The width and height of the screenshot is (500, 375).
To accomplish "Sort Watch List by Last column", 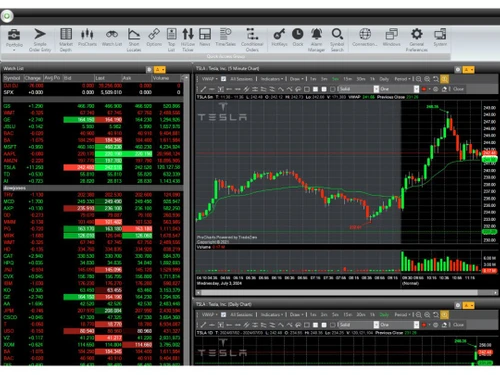I will tap(108, 78).
